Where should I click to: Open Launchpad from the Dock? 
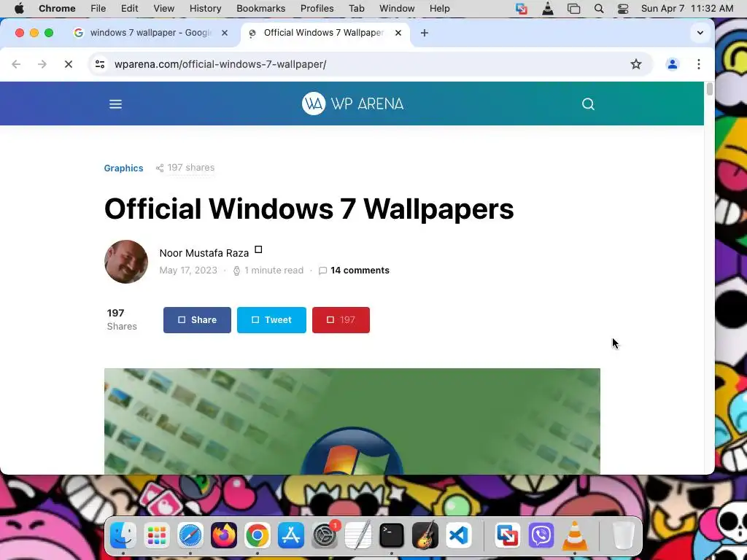point(156,536)
